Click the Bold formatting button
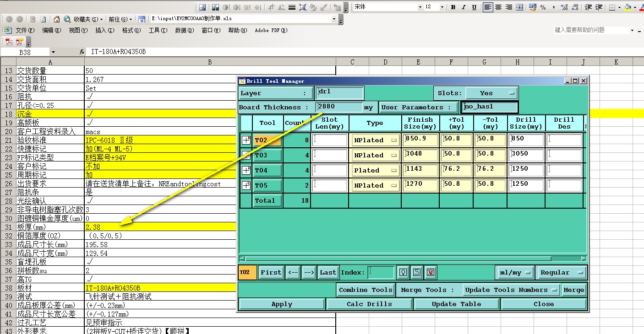 point(453,7)
